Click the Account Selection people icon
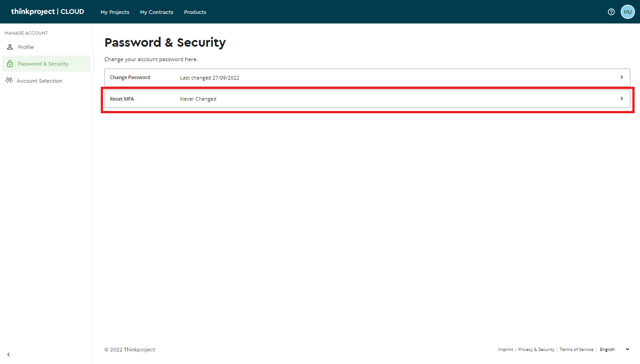This screenshot has height=364, width=640. pyautogui.click(x=9, y=80)
